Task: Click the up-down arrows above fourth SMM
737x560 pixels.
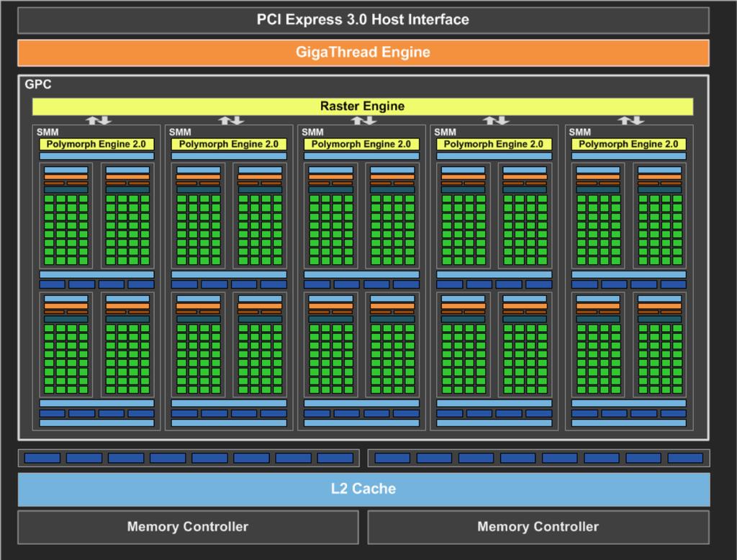Action: pos(497,120)
